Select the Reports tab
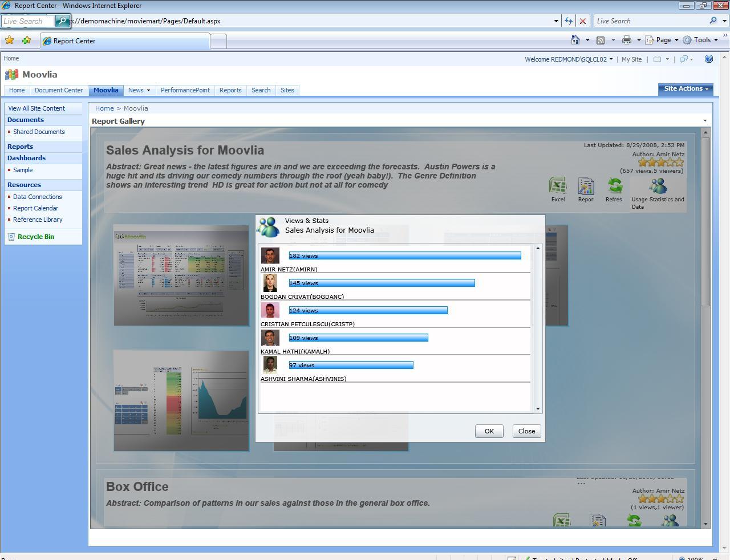Image resolution: width=730 pixels, height=560 pixels. [230, 90]
